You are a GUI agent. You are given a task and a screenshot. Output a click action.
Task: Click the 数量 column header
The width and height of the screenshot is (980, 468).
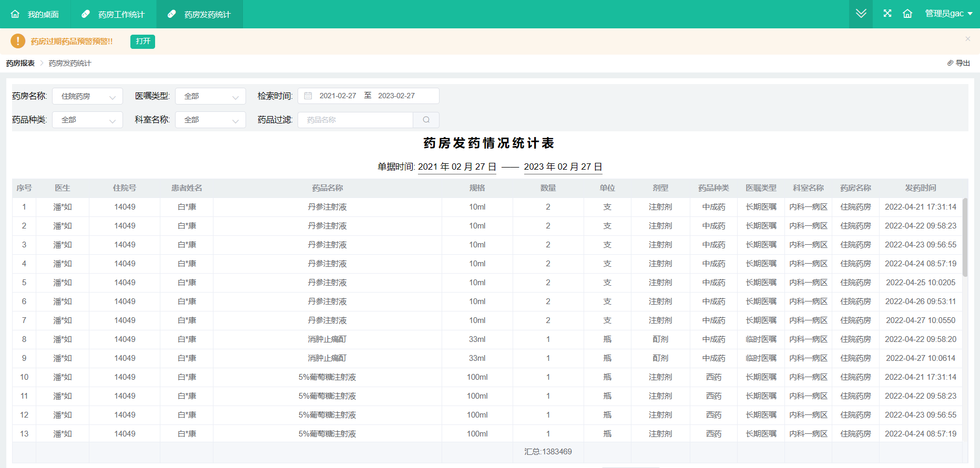548,188
